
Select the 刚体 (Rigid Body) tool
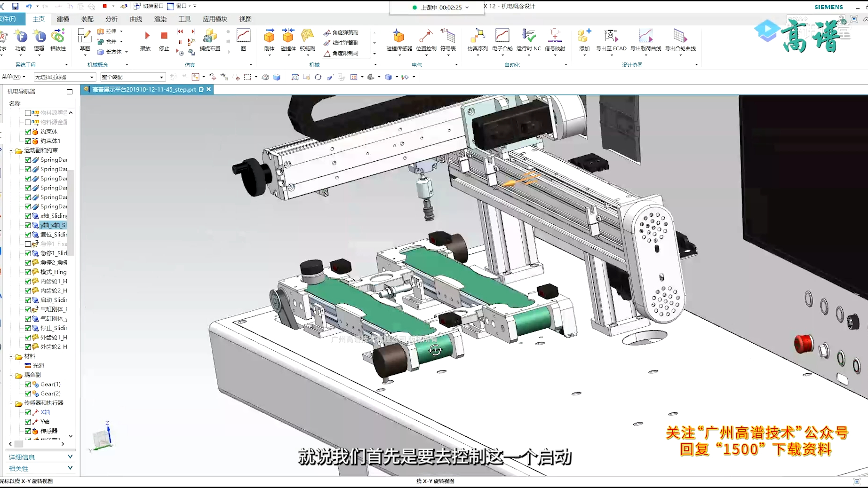[269, 38]
